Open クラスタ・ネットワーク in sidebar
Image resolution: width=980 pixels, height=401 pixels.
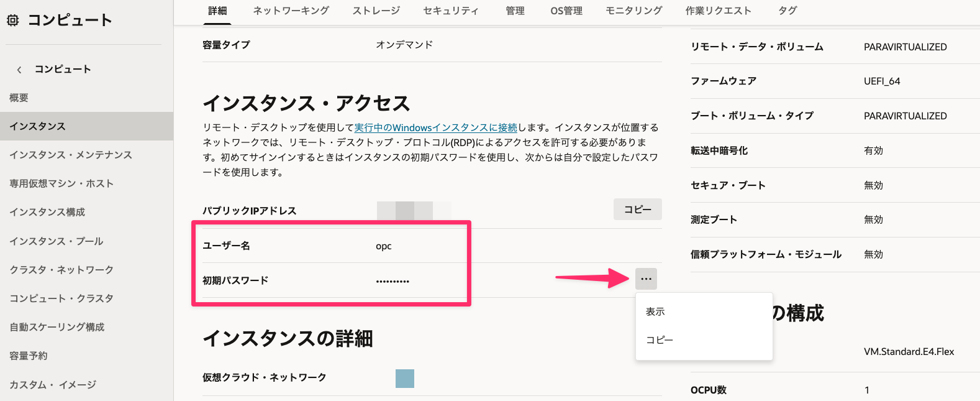pyautogui.click(x=61, y=270)
